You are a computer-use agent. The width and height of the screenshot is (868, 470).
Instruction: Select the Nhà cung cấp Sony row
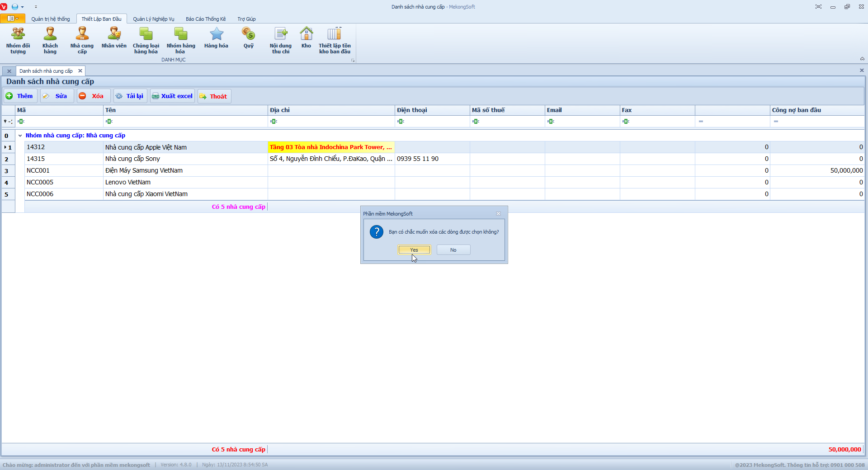pyautogui.click(x=132, y=159)
